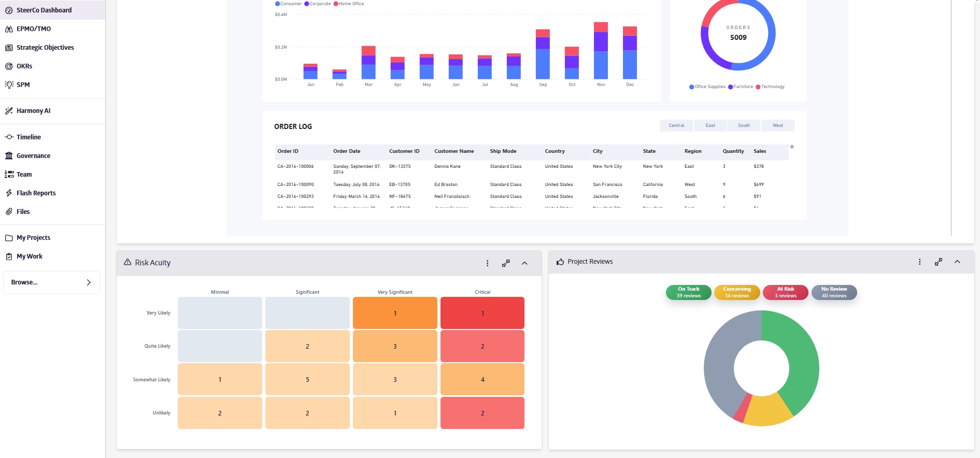Filter order log by West region
Screen dimensions: 980x458
778,125
